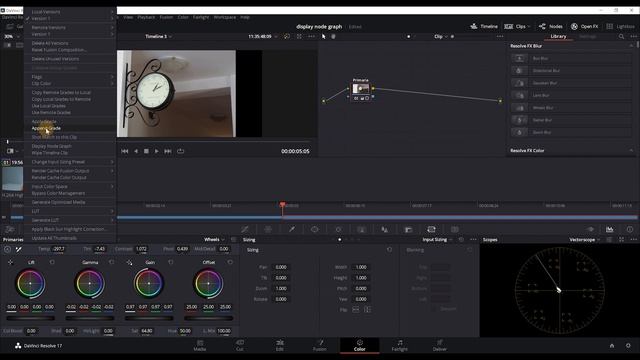Click the Offset color wheel
The image size is (640, 360).
pyautogui.click(x=208, y=283)
